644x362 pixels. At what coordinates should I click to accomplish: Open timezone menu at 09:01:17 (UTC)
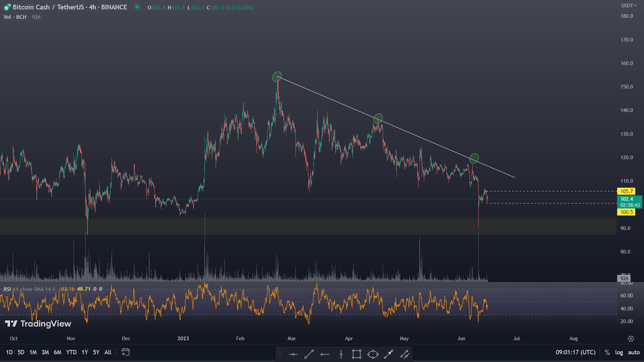(x=575, y=352)
